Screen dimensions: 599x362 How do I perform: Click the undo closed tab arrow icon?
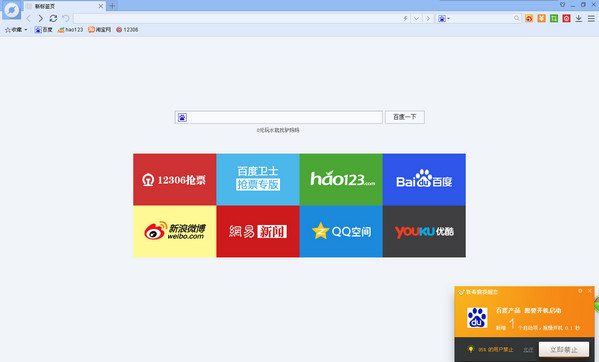[66, 18]
